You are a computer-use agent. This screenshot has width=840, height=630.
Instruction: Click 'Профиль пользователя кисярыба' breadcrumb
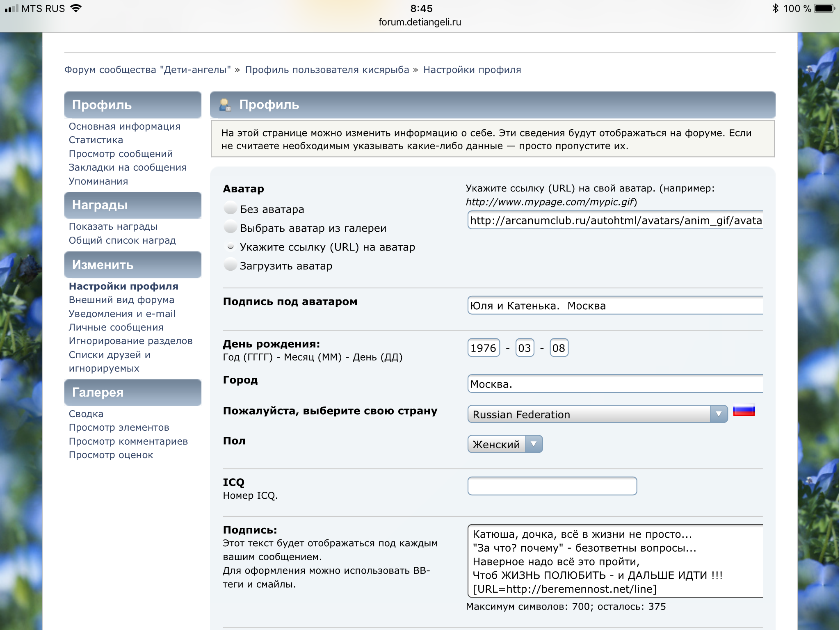click(x=327, y=70)
